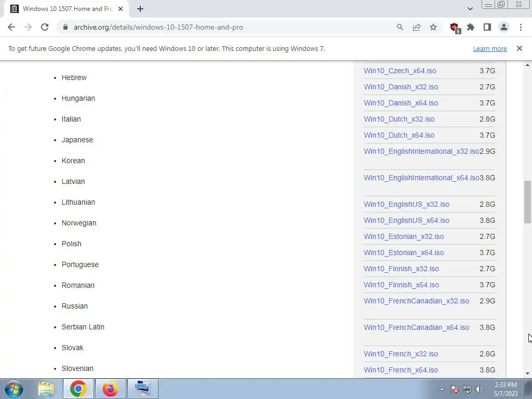Click the Romanian list item
532x399 pixels.
pyautogui.click(x=78, y=285)
